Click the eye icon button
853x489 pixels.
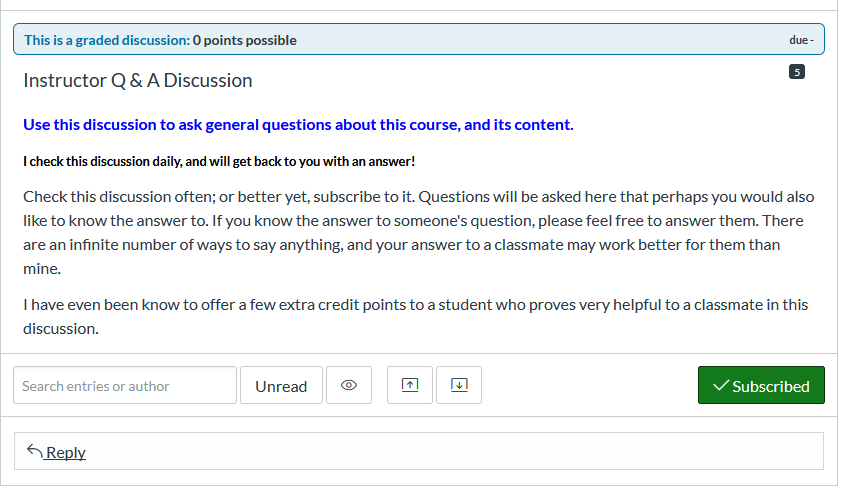(349, 385)
